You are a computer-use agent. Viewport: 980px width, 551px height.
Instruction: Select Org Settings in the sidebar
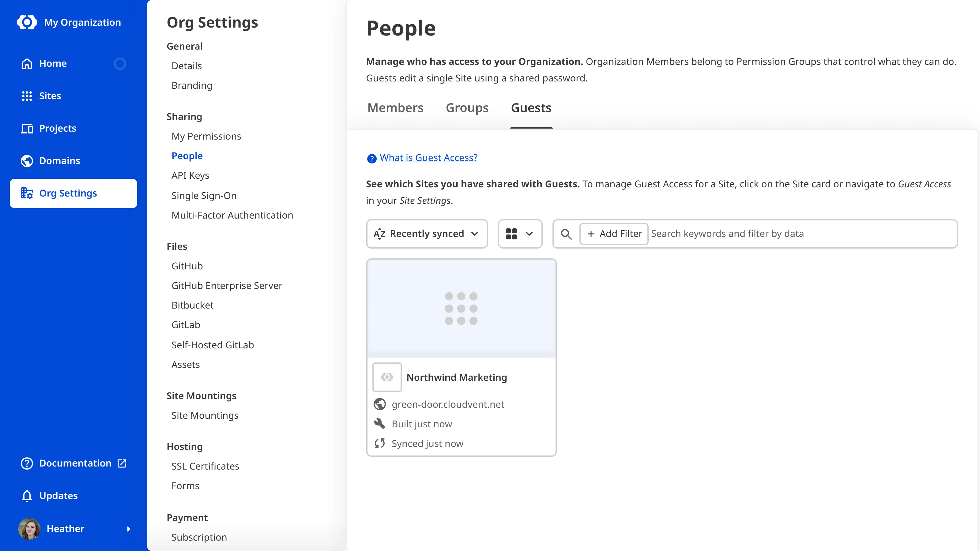point(73,193)
